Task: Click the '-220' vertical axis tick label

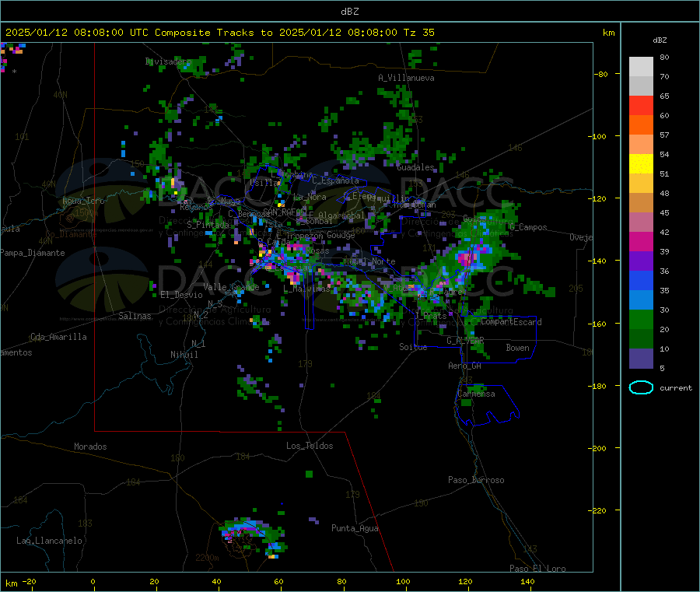Action: [597, 510]
